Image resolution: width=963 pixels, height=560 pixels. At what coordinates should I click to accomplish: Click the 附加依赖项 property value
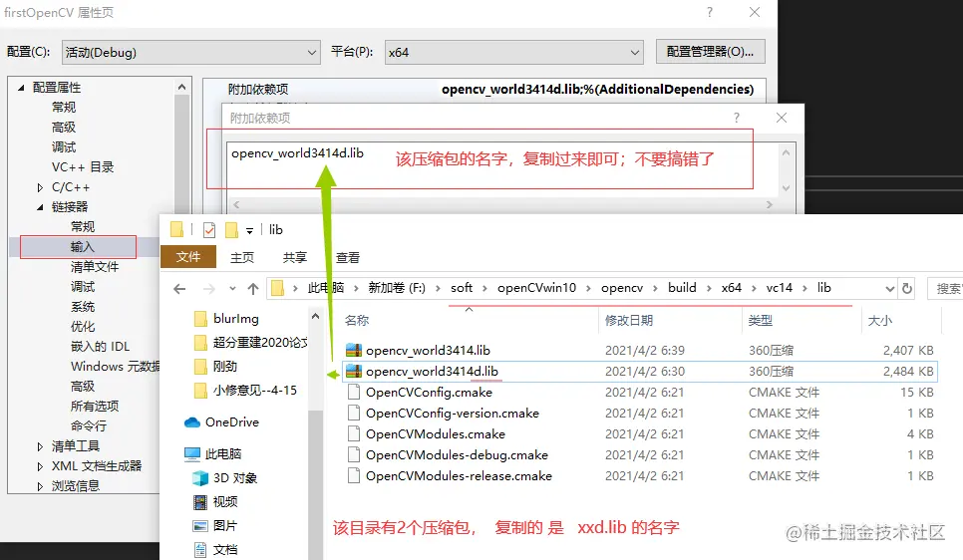point(597,89)
